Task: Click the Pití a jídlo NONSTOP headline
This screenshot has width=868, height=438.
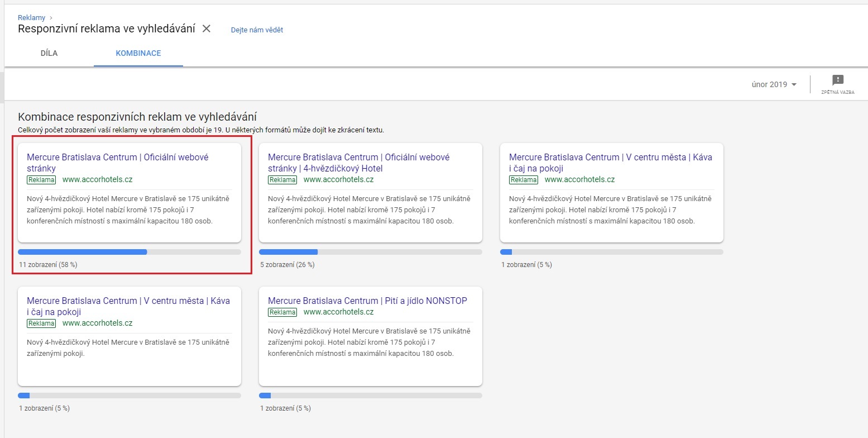Action: tap(367, 301)
